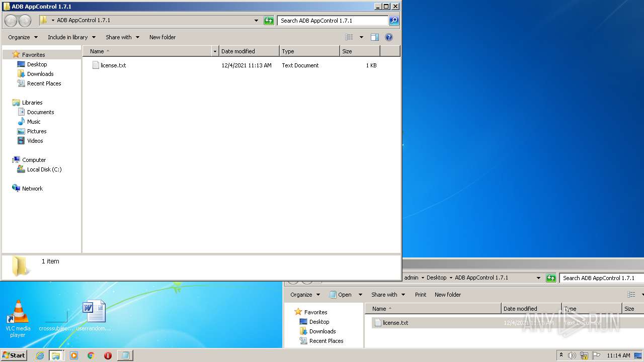
Task: Click Desktop breadcrumb in back window address
Action: (x=436, y=278)
